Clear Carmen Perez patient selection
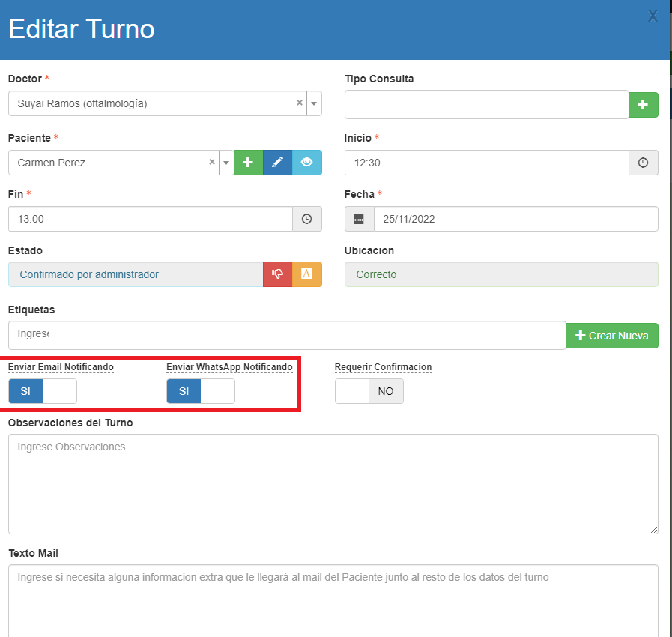The image size is (672, 637). [212, 163]
